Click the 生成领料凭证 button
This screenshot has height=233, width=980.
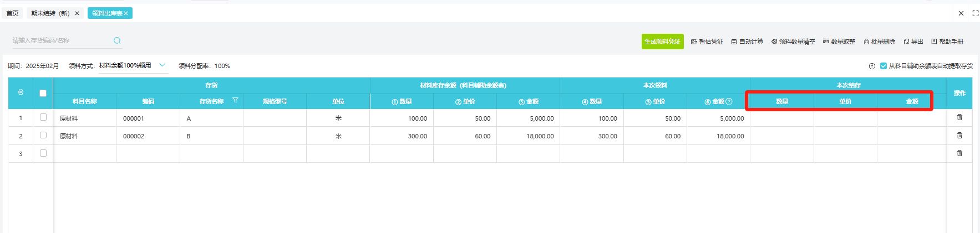click(x=662, y=42)
